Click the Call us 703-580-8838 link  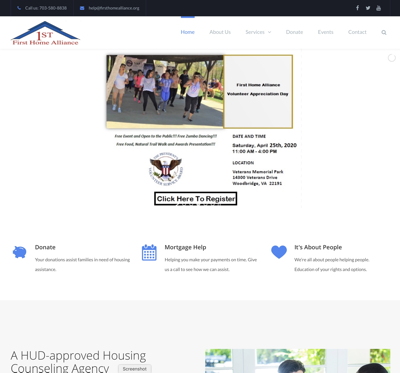(x=46, y=8)
